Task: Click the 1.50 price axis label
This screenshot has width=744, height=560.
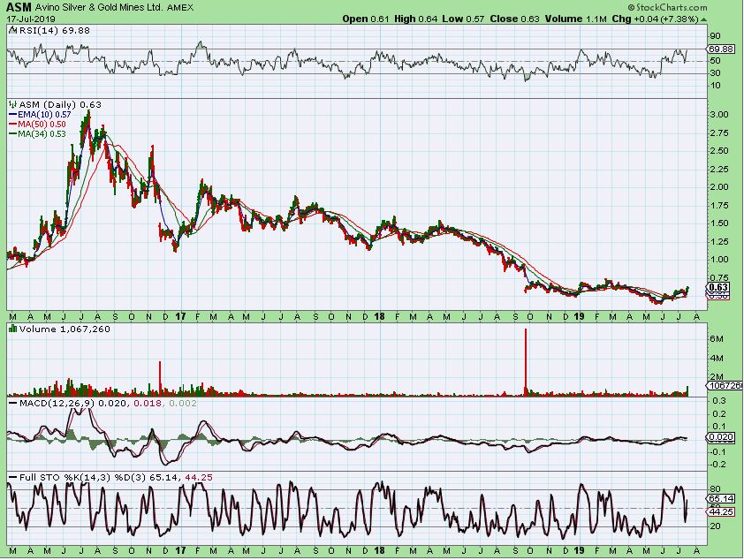Action: pos(719,223)
